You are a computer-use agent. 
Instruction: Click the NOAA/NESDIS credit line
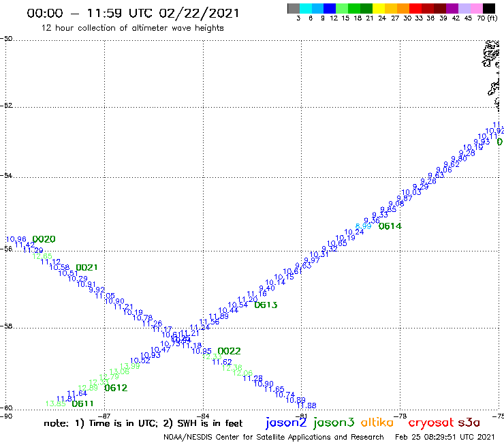click(274, 437)
